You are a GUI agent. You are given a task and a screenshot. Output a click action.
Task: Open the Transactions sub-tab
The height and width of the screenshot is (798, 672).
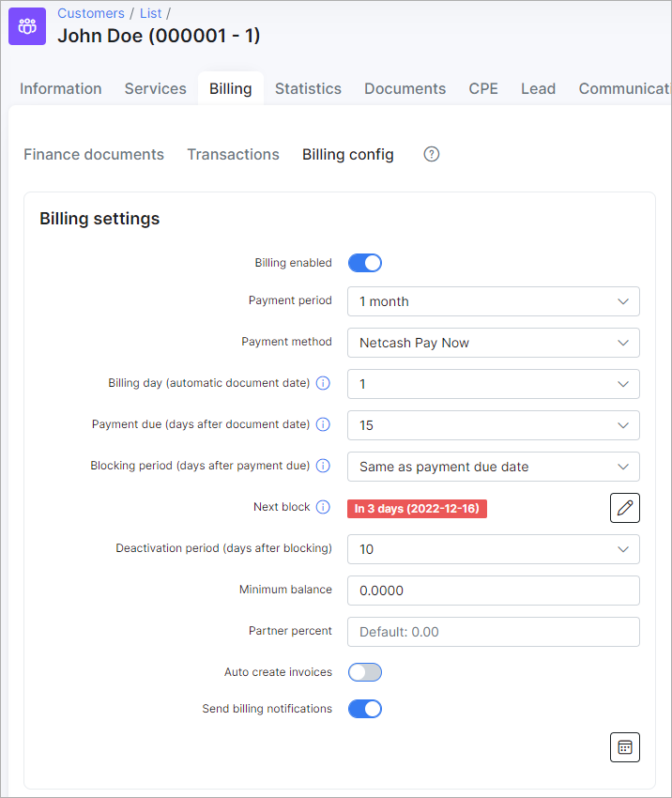pyautogui.click(x=233, y=154)
